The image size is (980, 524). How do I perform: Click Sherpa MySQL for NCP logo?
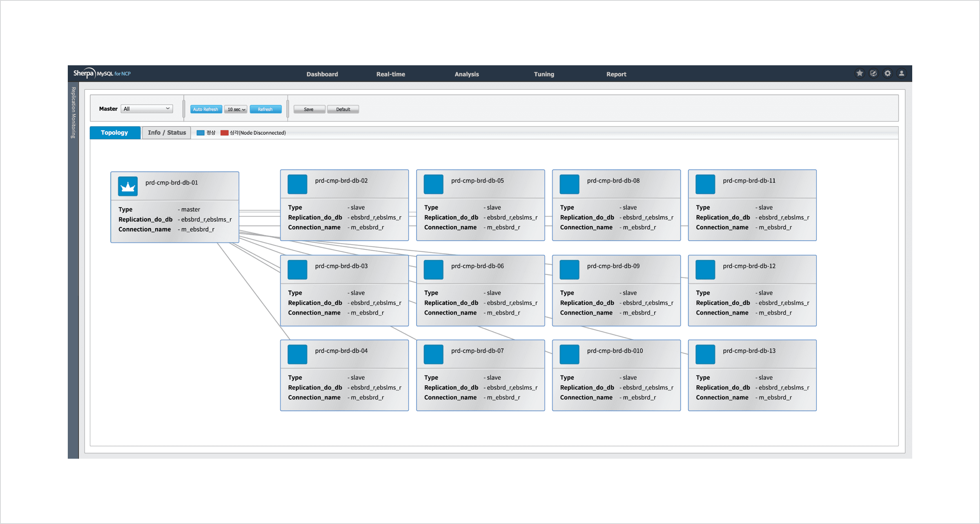pos(102,73)
